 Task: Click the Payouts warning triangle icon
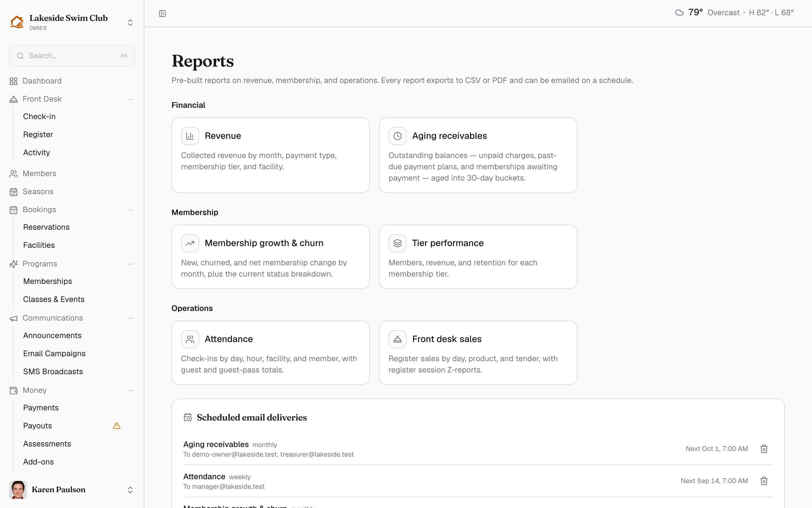click(116, 426)
